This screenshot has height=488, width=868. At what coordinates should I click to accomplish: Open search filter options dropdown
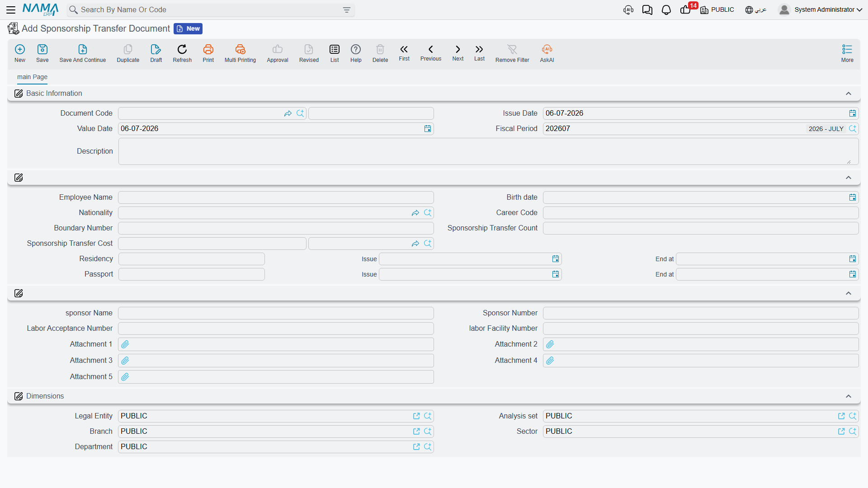[347, 10]
